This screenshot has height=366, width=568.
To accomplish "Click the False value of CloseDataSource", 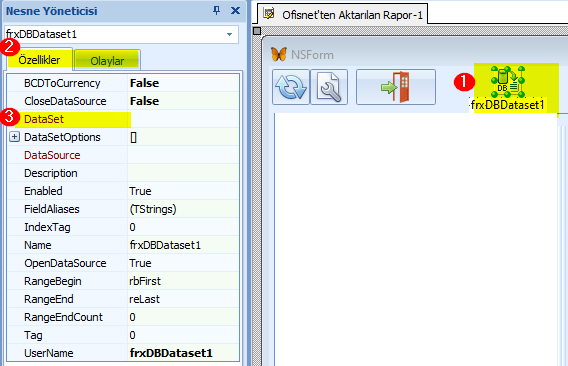I will [x=144, y=101].
